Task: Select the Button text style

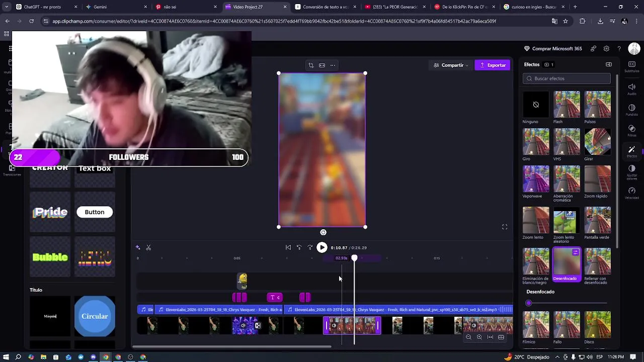Action: tap(95, 212)
